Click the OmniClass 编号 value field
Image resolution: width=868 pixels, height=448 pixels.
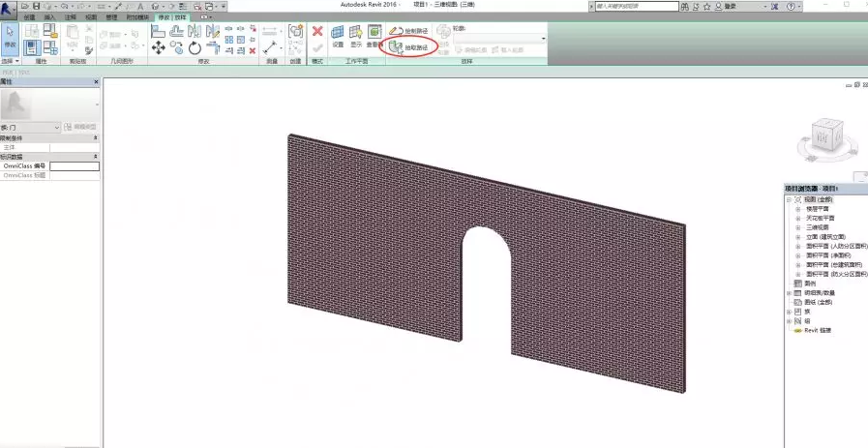point(75,166)
